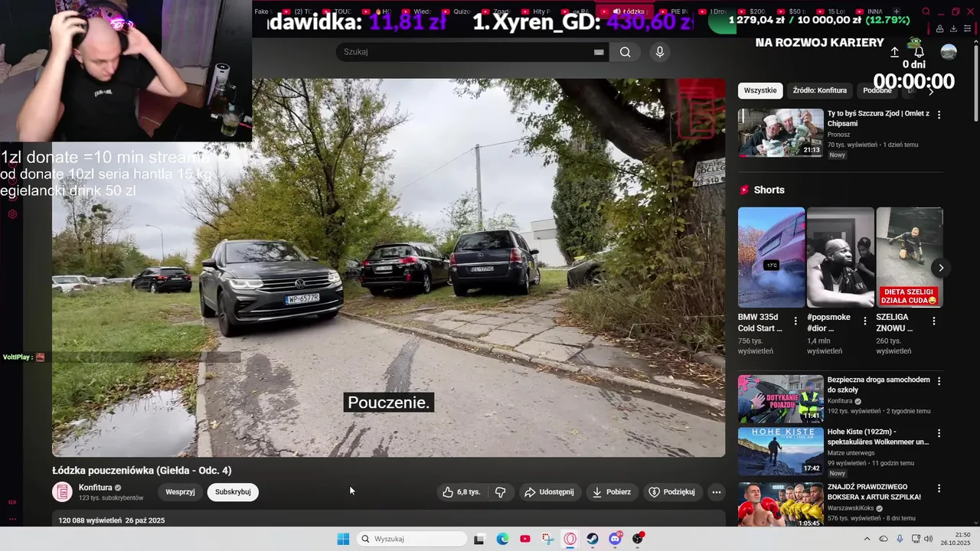Open 'Hohe Kiste (1922m)' video thumbnail
The height and width of the screenshot is (551, 980).
(x=781, y=452)
